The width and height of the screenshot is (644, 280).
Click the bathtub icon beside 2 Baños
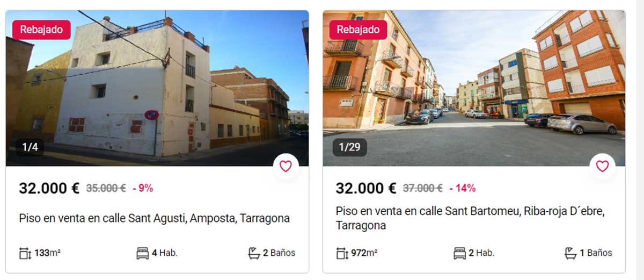click(254, 253)
